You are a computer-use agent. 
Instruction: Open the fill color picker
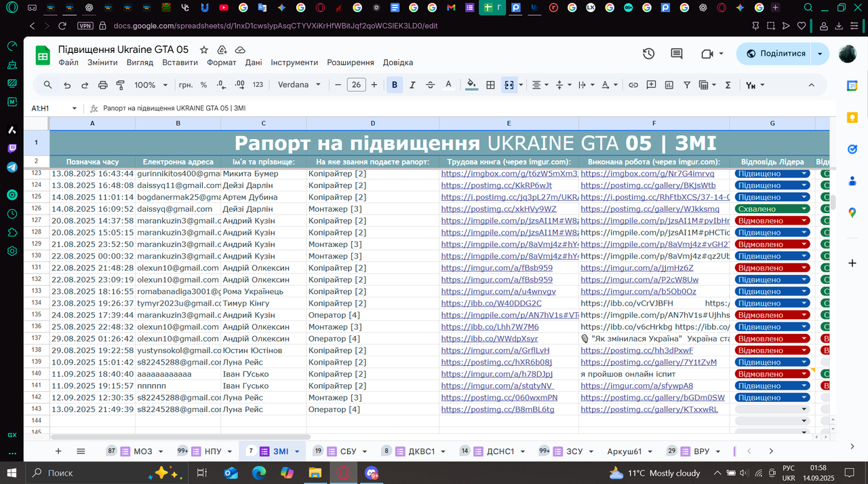pyautogui.click(x=472, y=85)
